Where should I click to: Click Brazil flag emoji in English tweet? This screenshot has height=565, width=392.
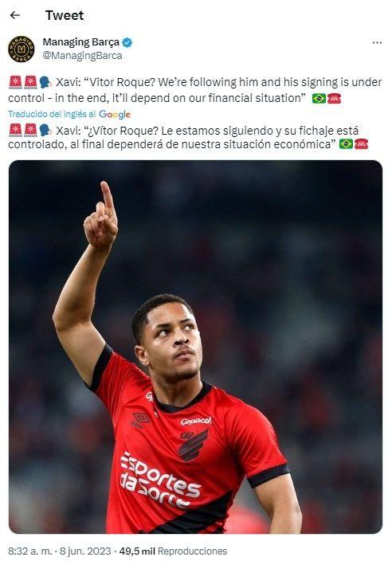(319, 98)
